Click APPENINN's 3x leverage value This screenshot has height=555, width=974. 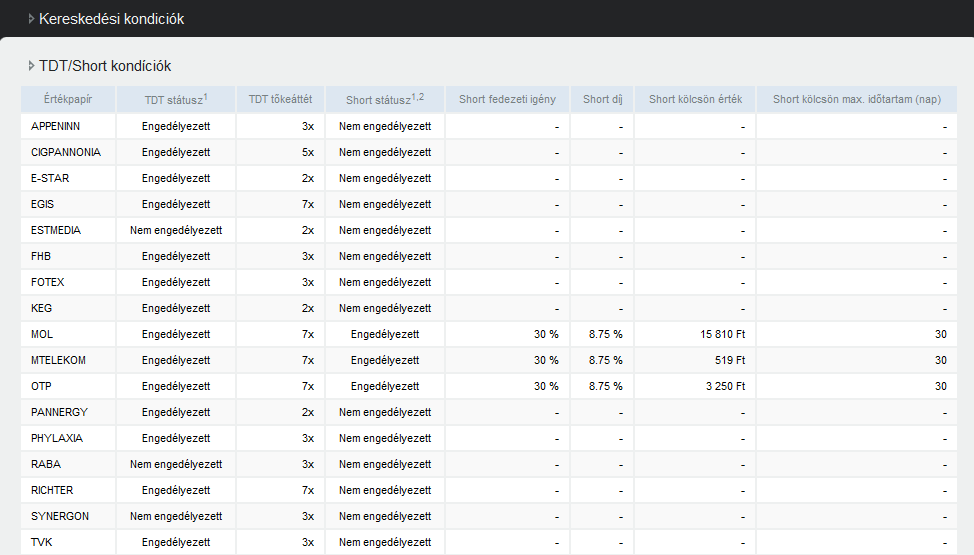[308, 126]
